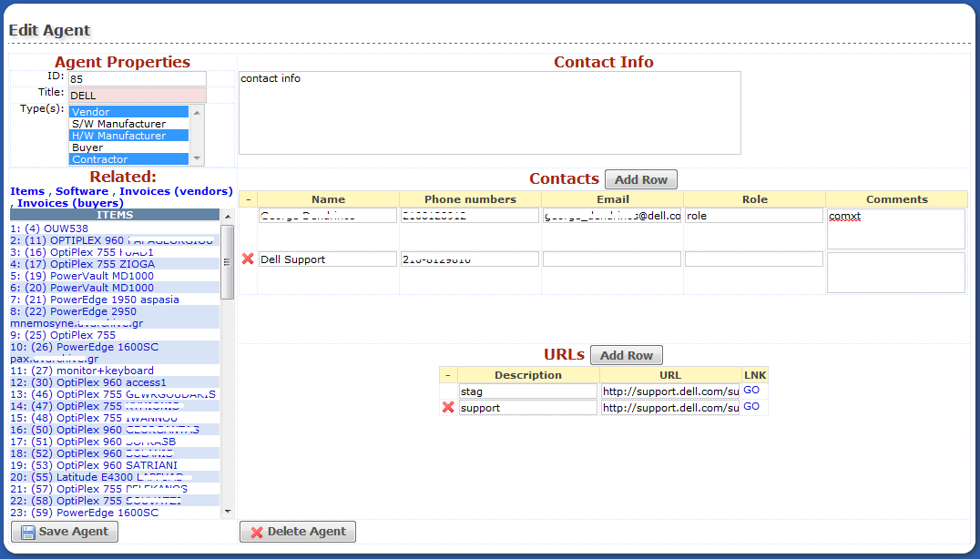
Task: Open item '4: (17) OptiPlex 755 ZIOGA'
Action: pyautogui.click(x=83, y=264)
